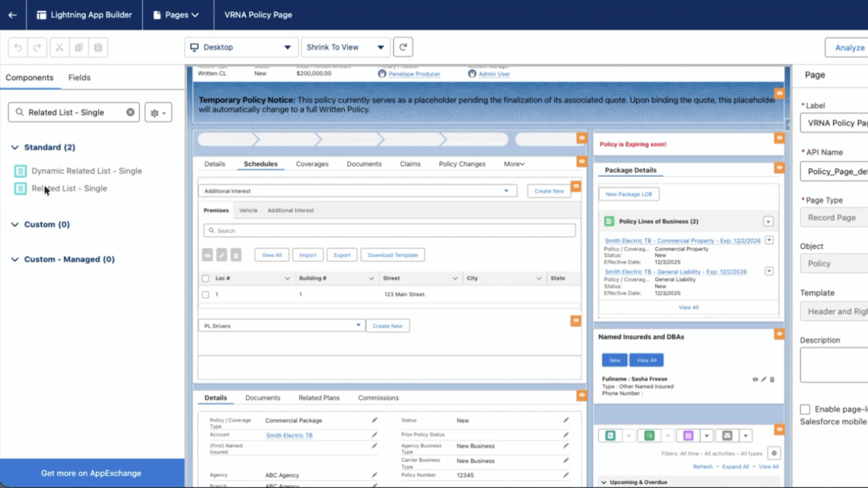The height and width of the screenshot is (488, 868).
Task: Open the Policy Changes tab
Action: (x=462, y=164)
